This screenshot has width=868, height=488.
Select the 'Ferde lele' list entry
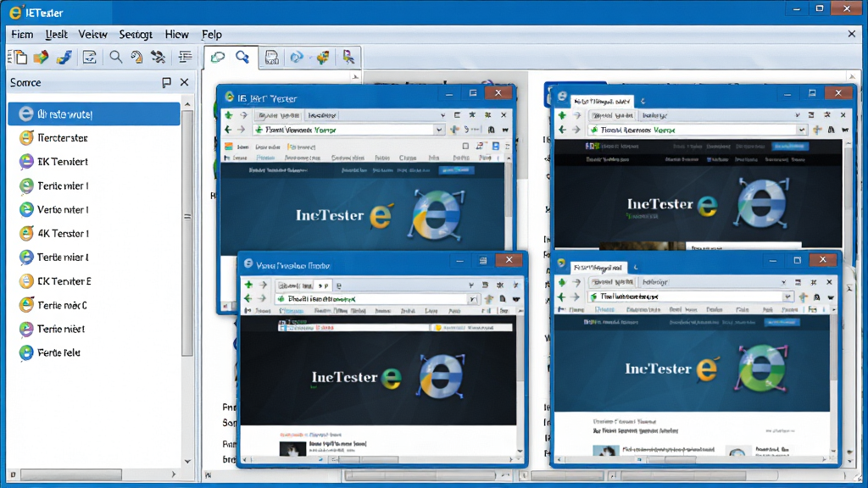pyautogui.click(x=94, y=352)
